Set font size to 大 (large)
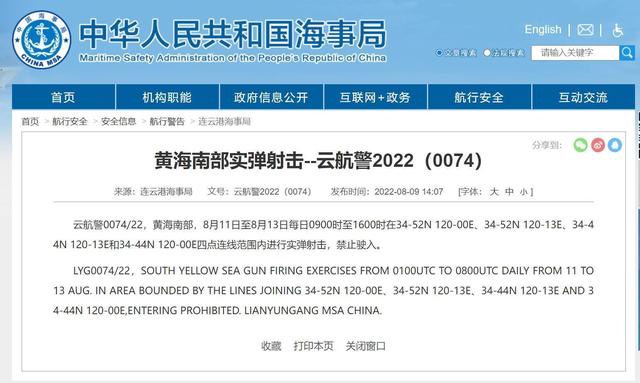This screenshot has width=640, height=383. (494, 192)
